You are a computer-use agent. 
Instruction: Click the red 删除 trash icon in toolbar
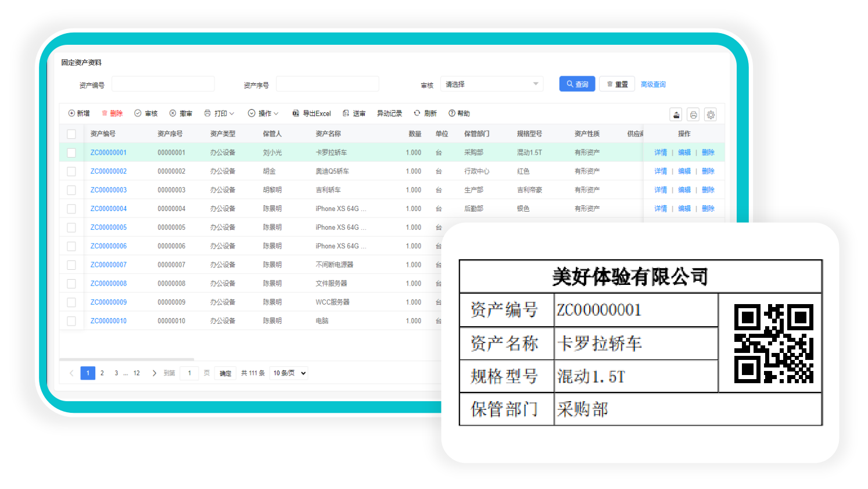tap(105, 113)
